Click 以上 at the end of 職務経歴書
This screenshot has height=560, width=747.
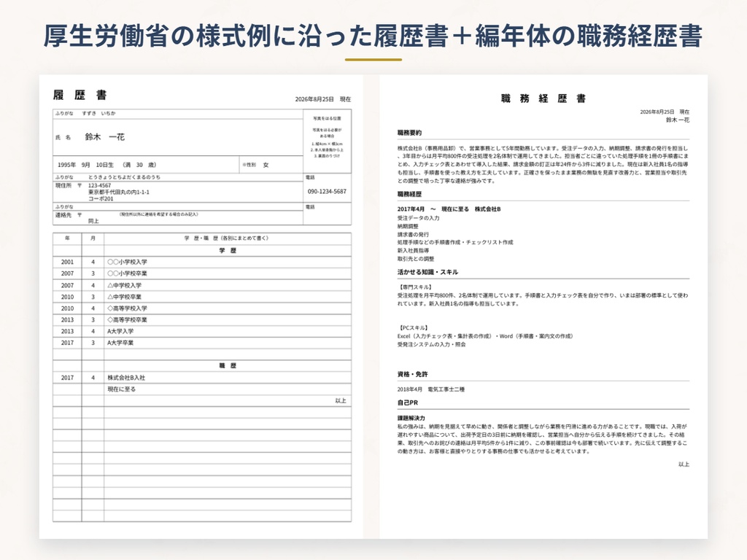(684, 464)
